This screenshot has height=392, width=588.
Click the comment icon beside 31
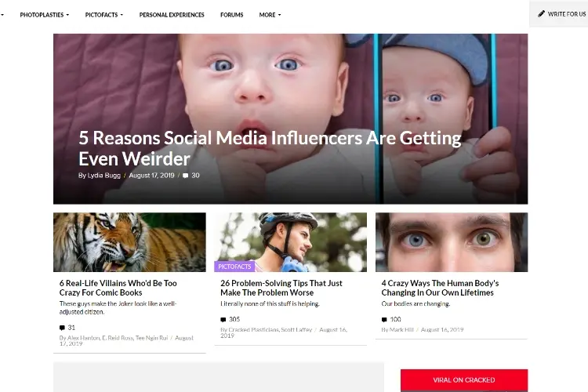[x=62, y=328]
